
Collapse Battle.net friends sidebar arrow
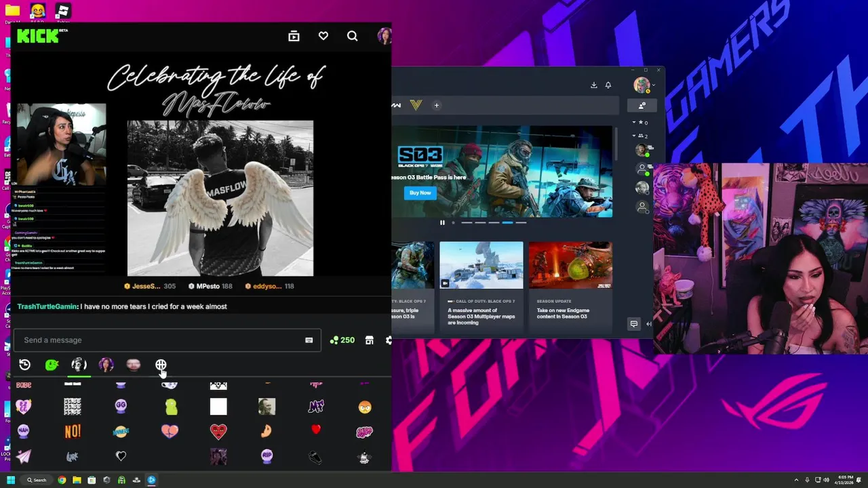648,324
